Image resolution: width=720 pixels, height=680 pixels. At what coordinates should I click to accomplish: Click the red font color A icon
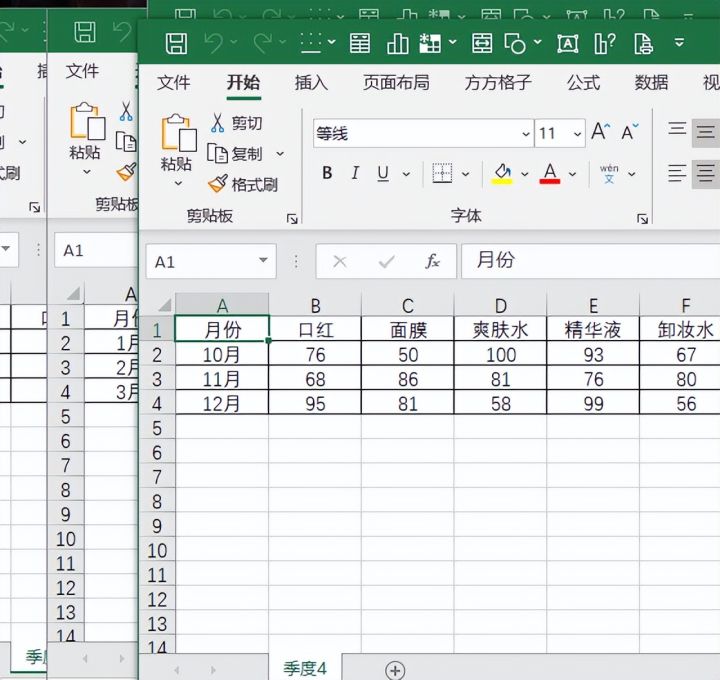[x=550, y=174]
